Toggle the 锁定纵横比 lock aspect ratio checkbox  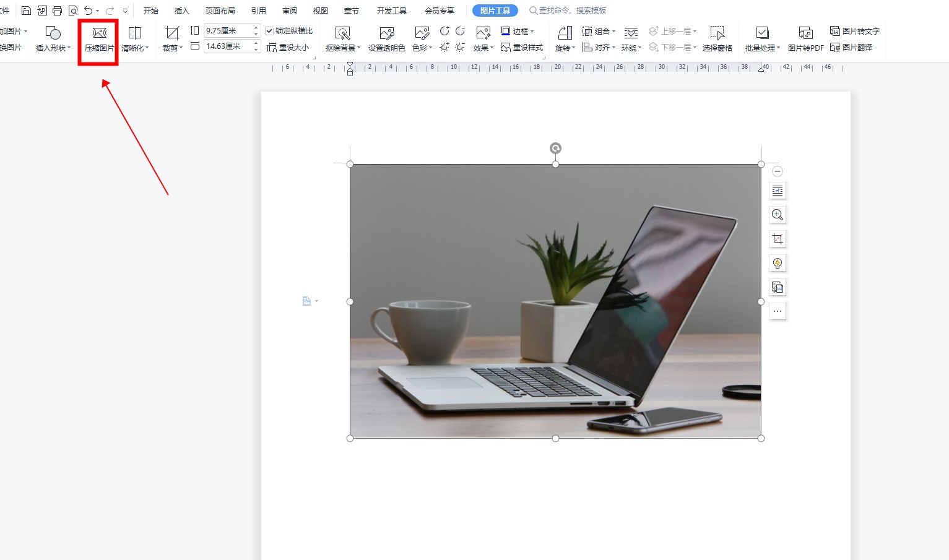(269, 31)
